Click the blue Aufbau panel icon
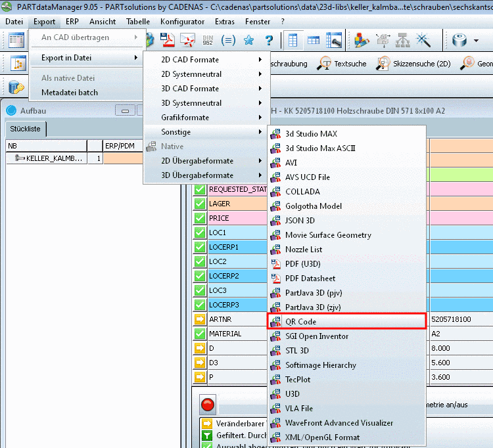This screenshot has width=493, height=448. [11, 110]
